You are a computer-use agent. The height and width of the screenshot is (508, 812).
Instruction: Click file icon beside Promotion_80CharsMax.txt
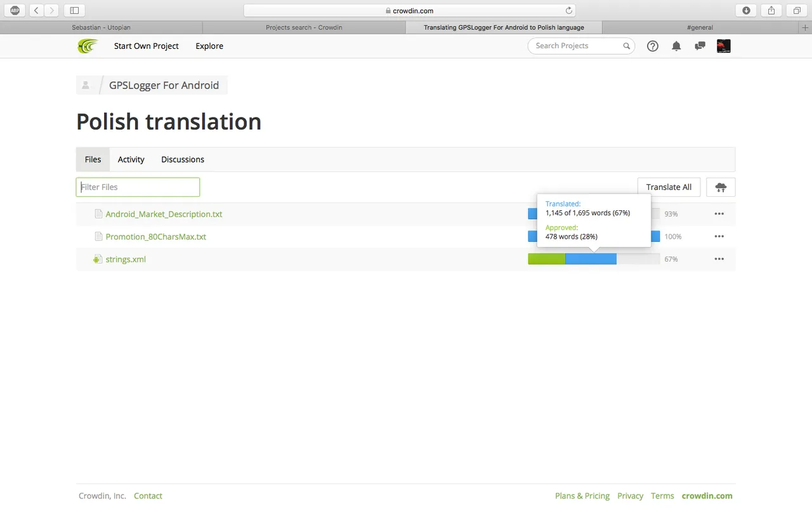(98, 236)
